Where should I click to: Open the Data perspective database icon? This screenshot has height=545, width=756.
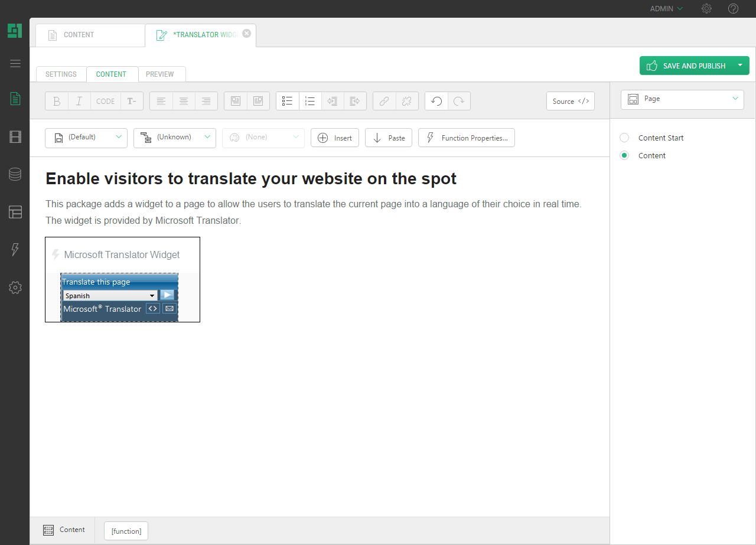(15, 174)
